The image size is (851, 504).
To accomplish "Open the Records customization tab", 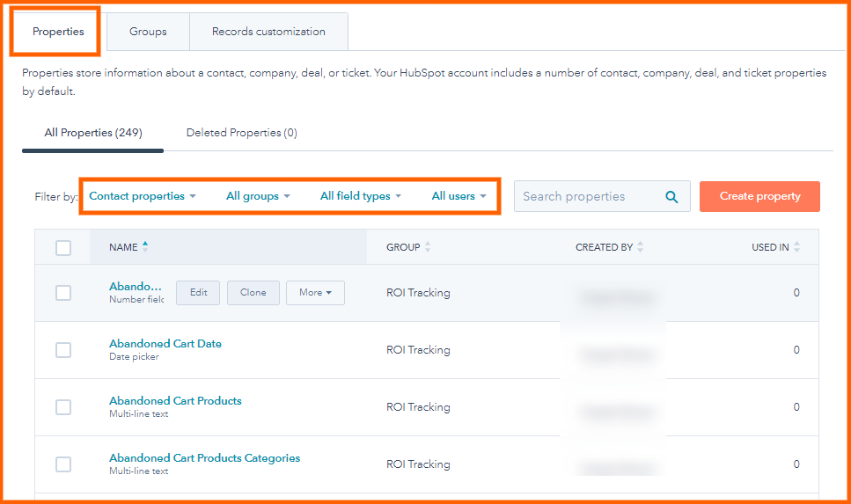I will [x=268, y=32].
